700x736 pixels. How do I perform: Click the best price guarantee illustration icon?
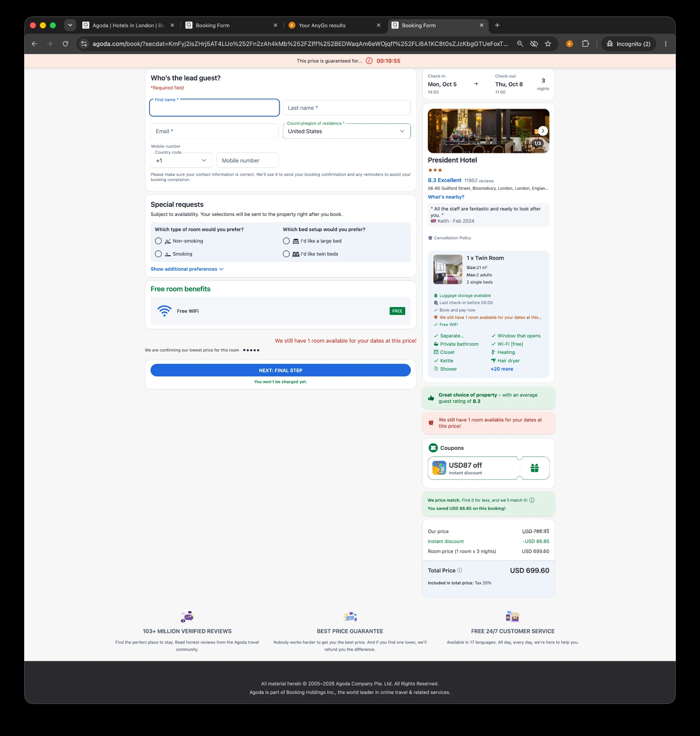point(350,616)
